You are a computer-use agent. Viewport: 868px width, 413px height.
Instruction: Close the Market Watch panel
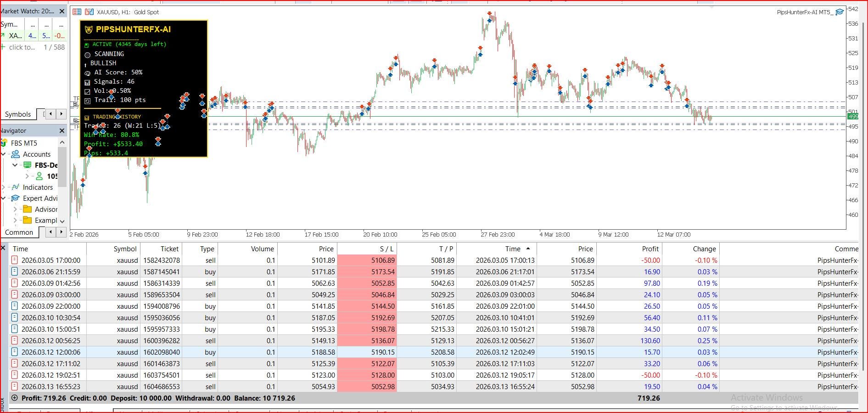point(62,11)
